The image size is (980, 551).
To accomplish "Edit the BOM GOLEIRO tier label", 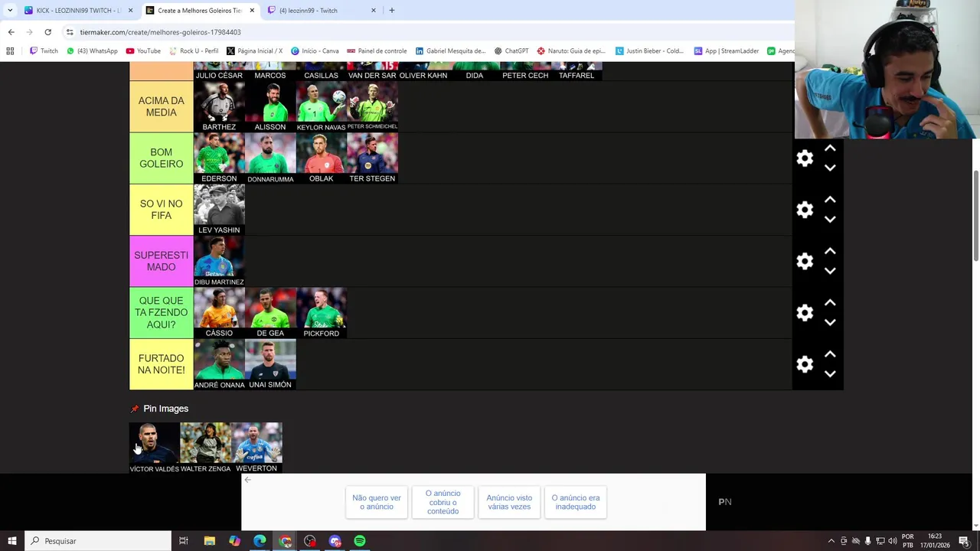I will coord(161,158).
